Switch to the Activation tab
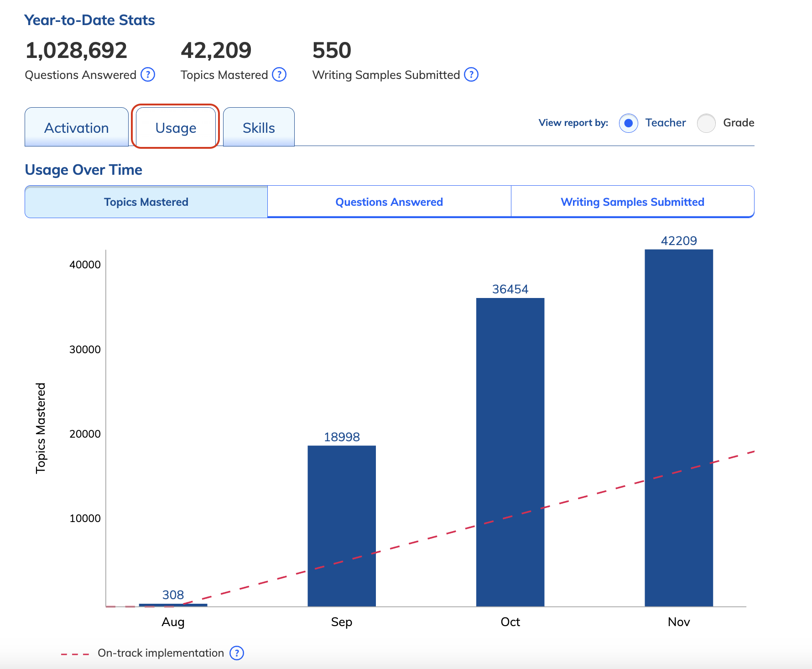 click(77, 127)
